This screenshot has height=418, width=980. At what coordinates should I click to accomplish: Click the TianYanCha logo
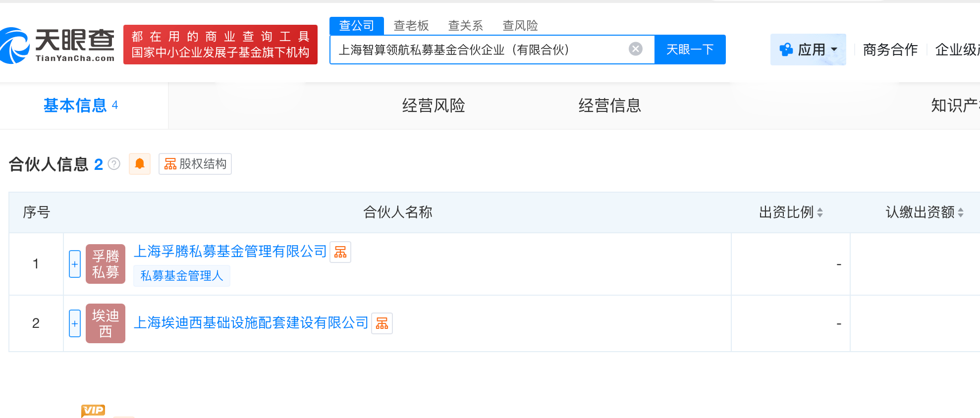pyautogui.click(x=57, y=45)
